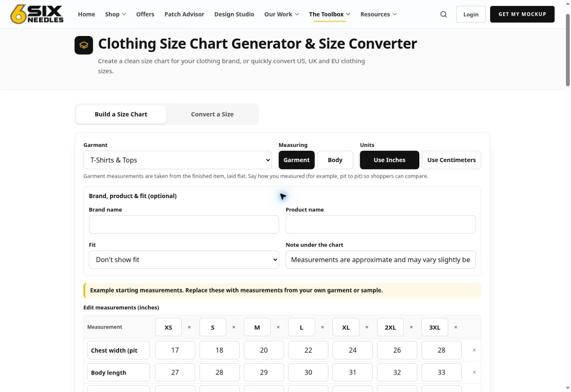Screen dimensions: 571x392
Task: Select Garment measuring mode
Action: (x=297, y=160)
